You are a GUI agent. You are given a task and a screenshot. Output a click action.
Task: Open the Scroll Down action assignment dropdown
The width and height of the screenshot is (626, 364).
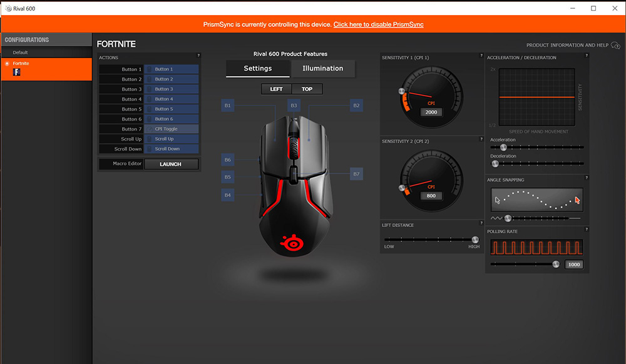tap(172, 149)
